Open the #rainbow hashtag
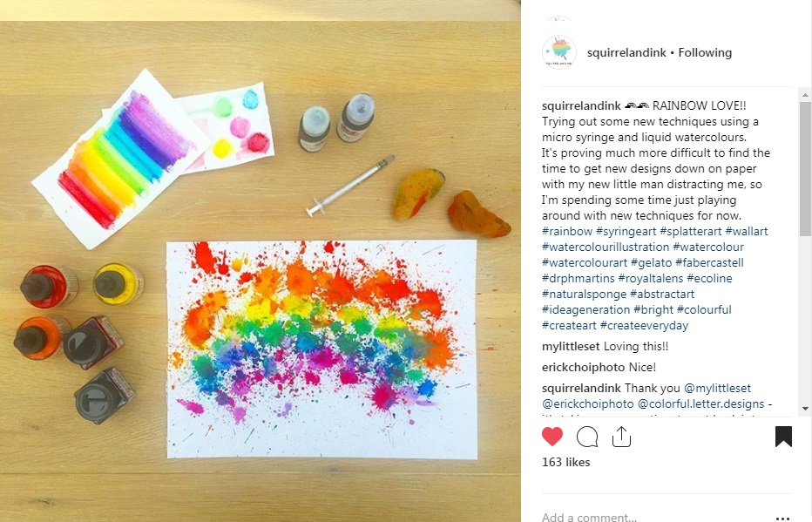The image size is (812, 522). (567, 232)
